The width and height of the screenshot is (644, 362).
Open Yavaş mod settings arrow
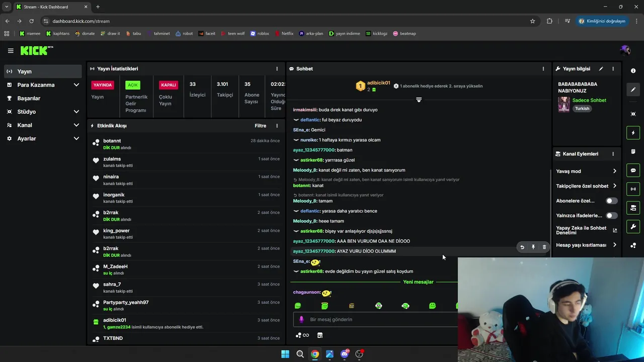(614, 171)
